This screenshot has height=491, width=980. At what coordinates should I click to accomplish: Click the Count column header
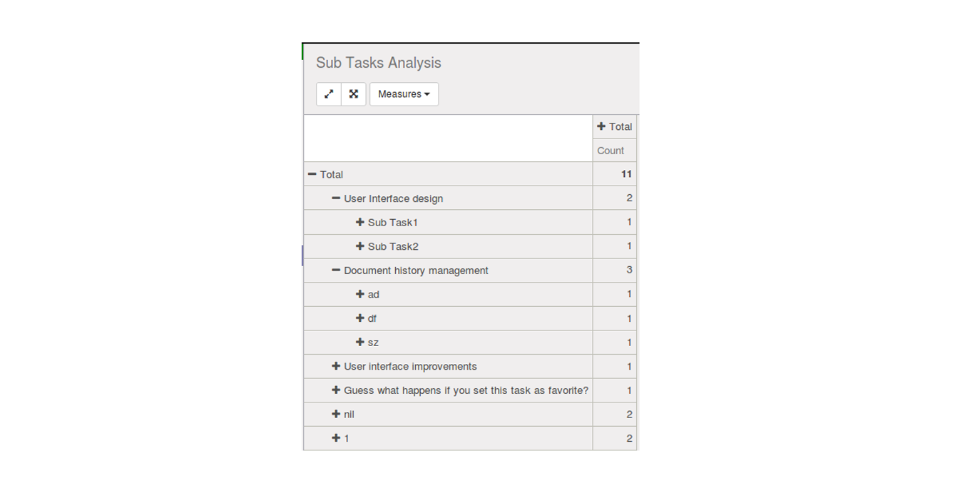click(611, 151)
